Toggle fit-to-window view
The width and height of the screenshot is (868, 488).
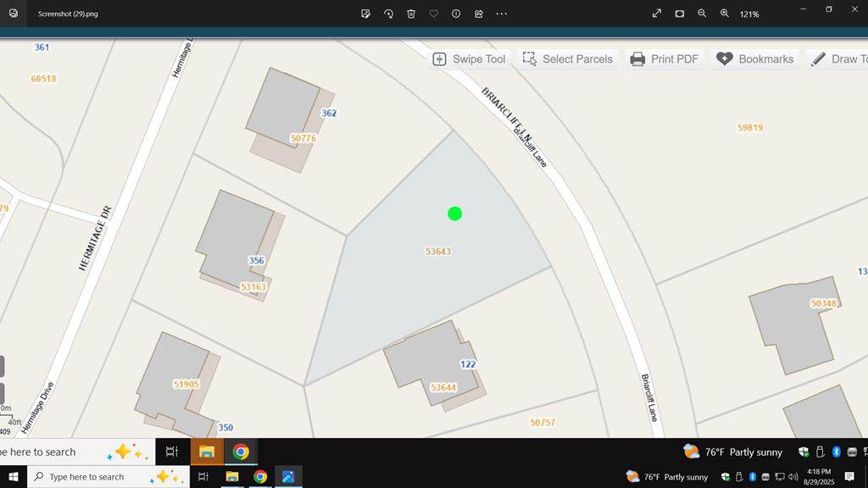680,14
